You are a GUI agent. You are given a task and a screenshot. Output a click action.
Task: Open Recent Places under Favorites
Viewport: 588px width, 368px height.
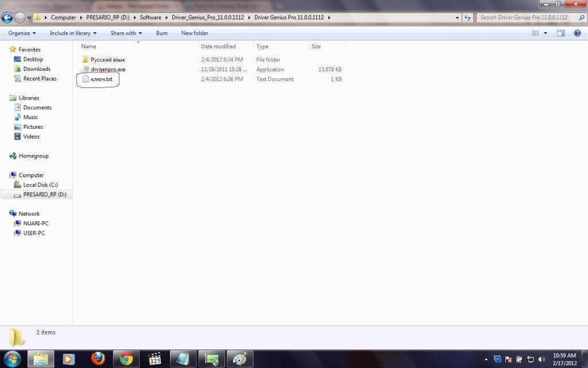[40, 79]
